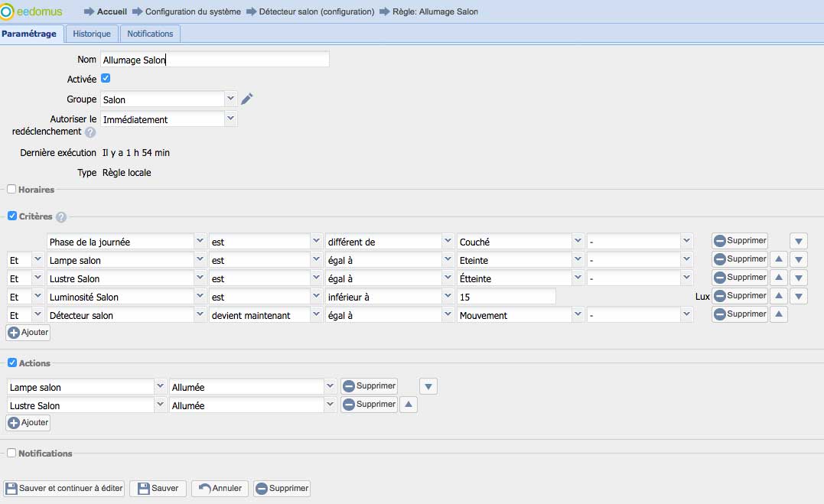
Task: Click the Il y a 1 h 54 min text
Action: click(136, 153)
